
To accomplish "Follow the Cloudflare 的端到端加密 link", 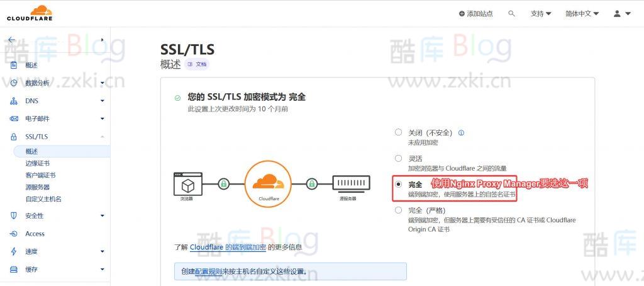I will pos(228,248).
